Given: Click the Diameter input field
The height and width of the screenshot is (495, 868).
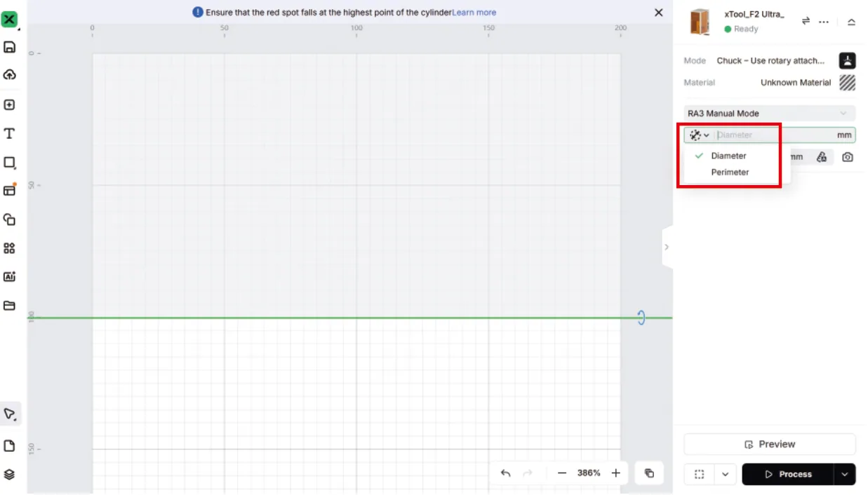Looking at the screenshot, I should click(775, 135).
